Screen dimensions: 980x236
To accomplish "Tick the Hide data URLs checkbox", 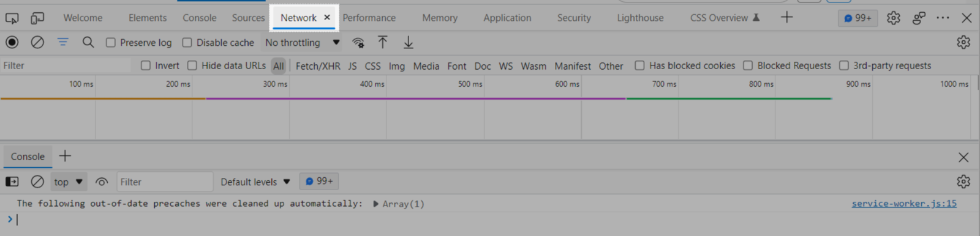I will 192,65.
